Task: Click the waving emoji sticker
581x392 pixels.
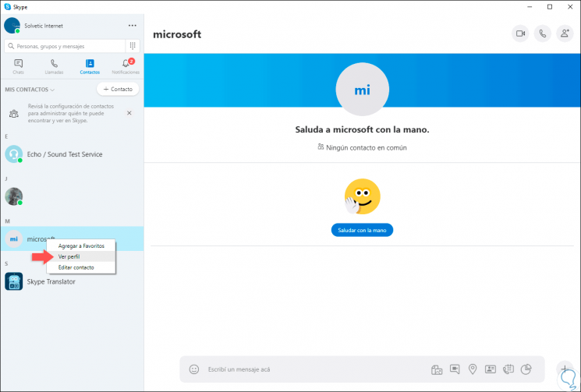Action: pyautogui.click(x=362, y=196)
